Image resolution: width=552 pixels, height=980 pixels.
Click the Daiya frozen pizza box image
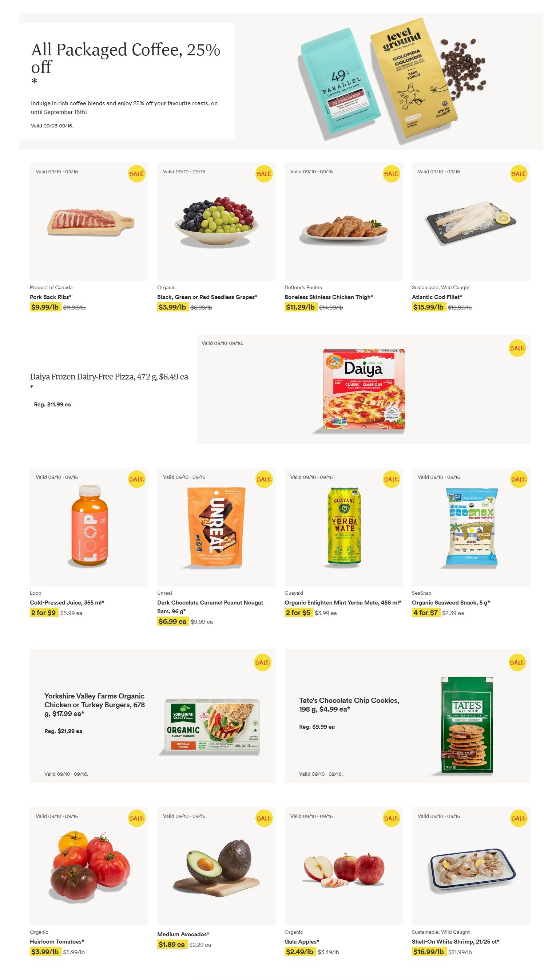click(x=364, y=390)
